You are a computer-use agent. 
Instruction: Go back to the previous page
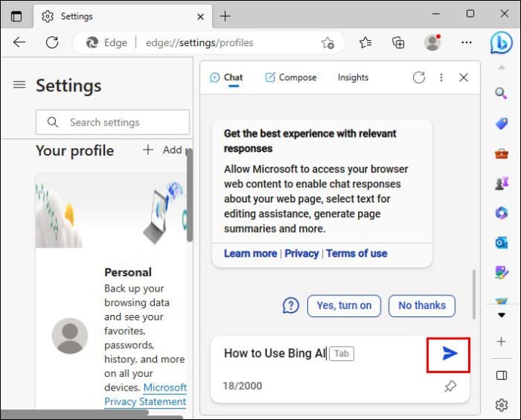click(20, 42)
